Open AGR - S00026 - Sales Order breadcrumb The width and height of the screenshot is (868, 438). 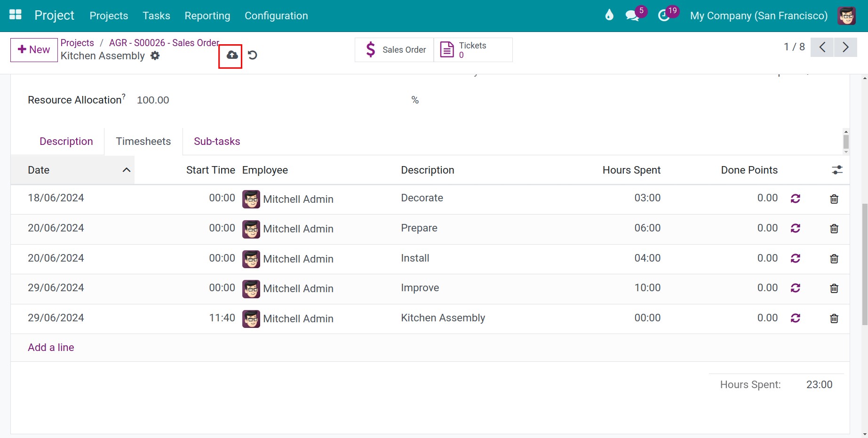pyautogui.click(x=164, y=43)
